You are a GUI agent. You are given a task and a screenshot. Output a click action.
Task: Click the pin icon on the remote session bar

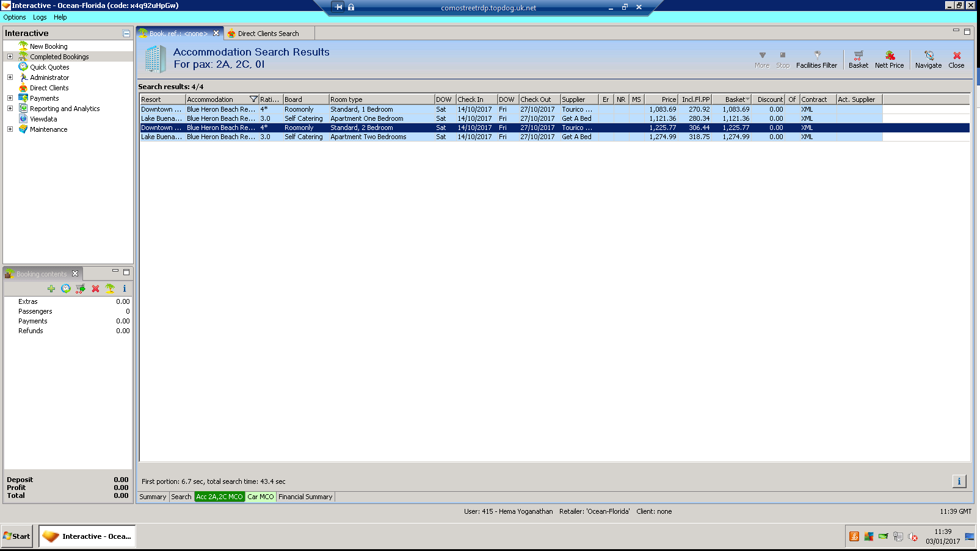tap(338, 7)
